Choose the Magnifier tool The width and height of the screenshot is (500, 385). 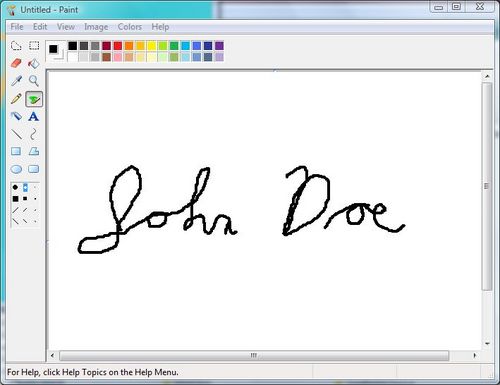click(x=34, y=81)
